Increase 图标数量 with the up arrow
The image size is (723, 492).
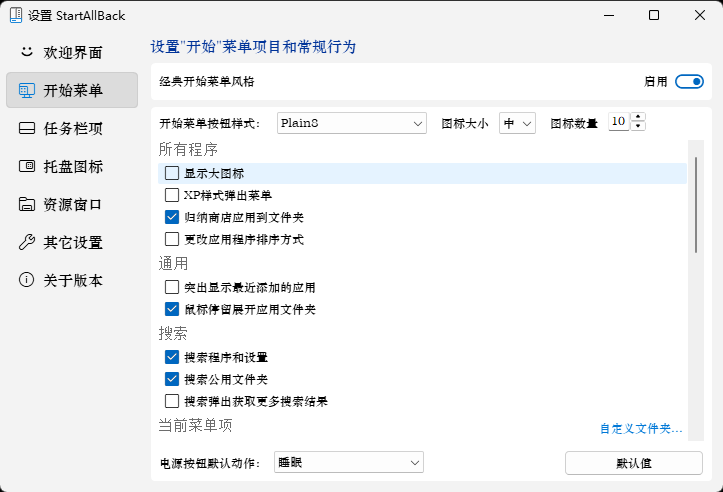638,117
